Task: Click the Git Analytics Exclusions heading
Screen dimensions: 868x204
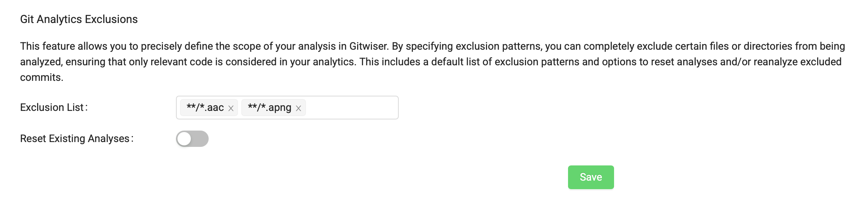Action: [79, 19]
